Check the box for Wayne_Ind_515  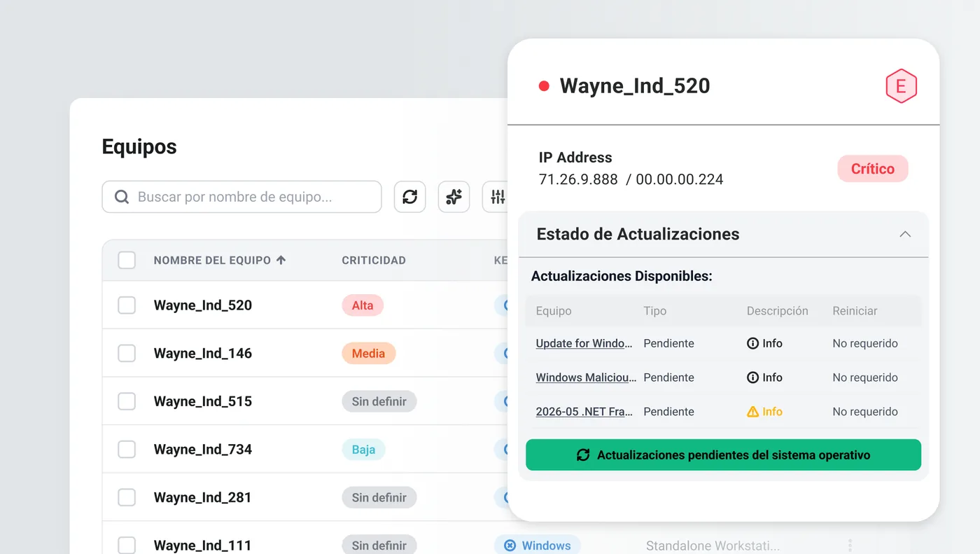(x=127, y=401)
